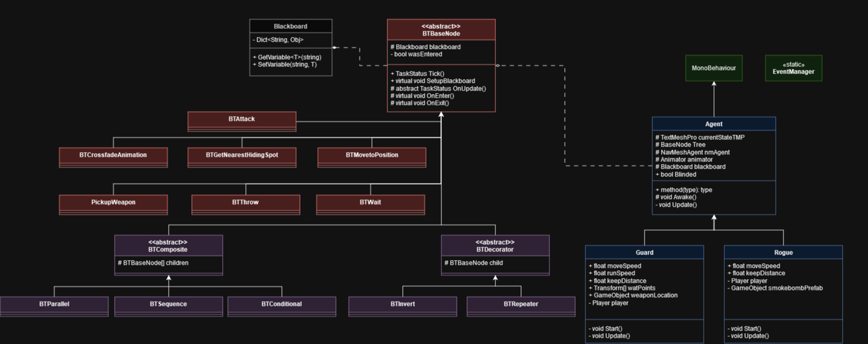Click the abstract BTBaseNode class header
Viewport: 868px width, 344px height.
point(441,30)
